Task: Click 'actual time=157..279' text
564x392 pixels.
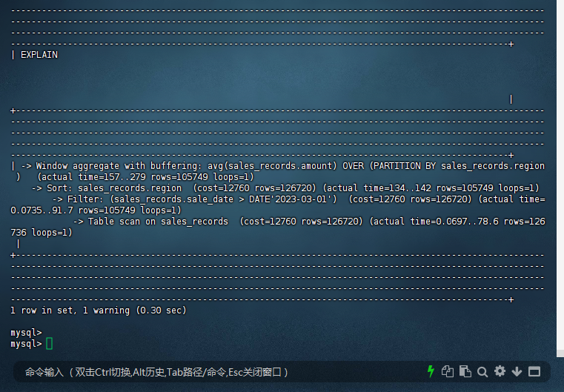Action: point(93,177)
